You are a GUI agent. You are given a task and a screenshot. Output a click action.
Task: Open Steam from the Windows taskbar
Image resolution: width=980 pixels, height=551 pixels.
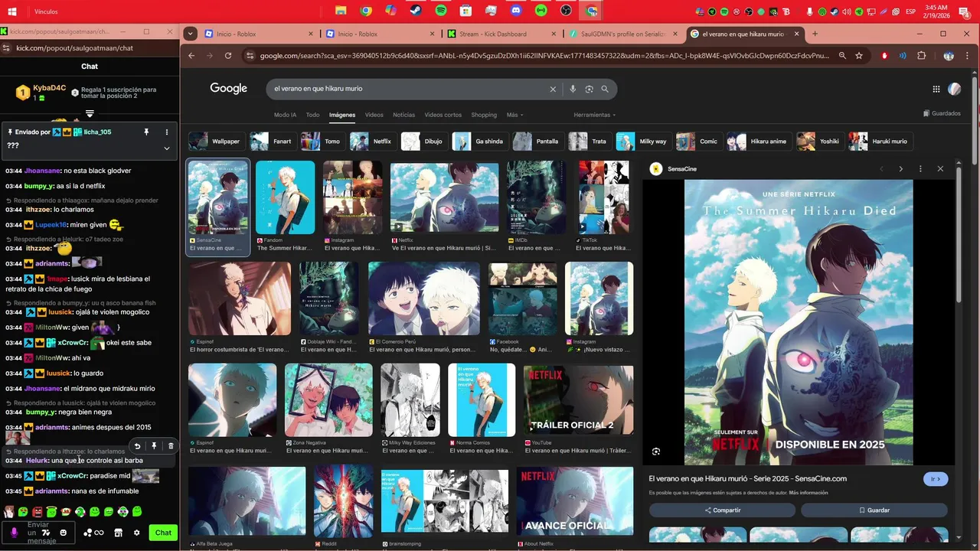[x=416, y=11]
